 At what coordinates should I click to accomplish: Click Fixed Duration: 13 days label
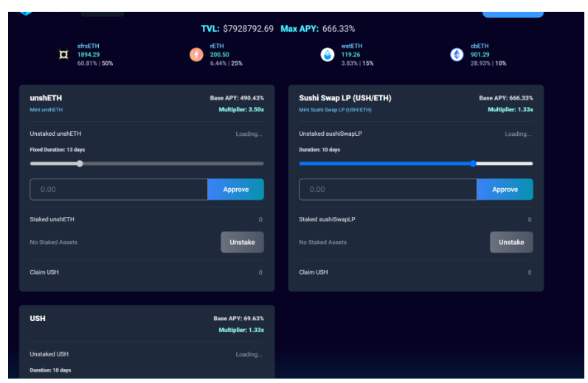click(x=58, y=150)
